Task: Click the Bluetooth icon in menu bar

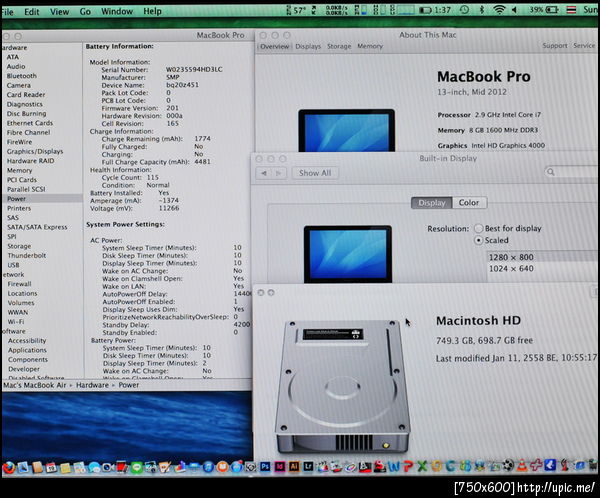Action: [x=482, y=10]
